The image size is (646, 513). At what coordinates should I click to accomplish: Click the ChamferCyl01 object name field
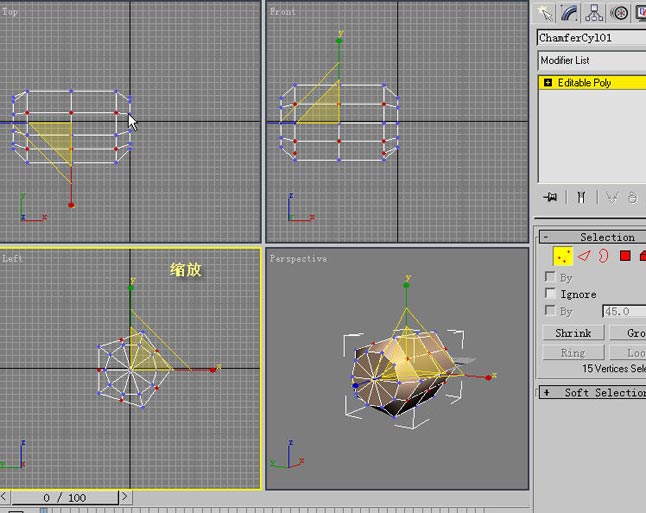[592, 38]
